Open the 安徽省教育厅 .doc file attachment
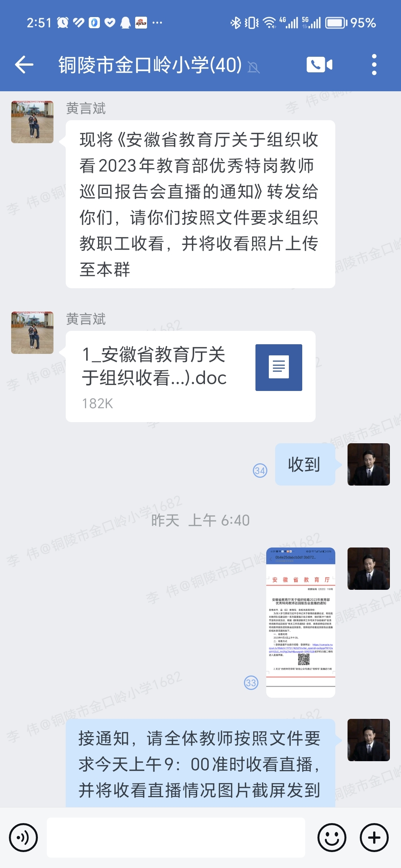Screen dimensions: 401x868 [190, 377]
